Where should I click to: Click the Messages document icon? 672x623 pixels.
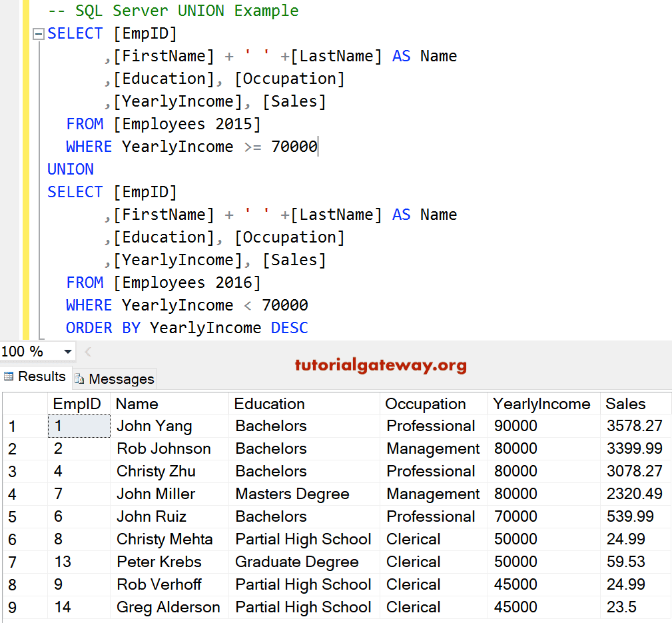click(x=79, y=379)
